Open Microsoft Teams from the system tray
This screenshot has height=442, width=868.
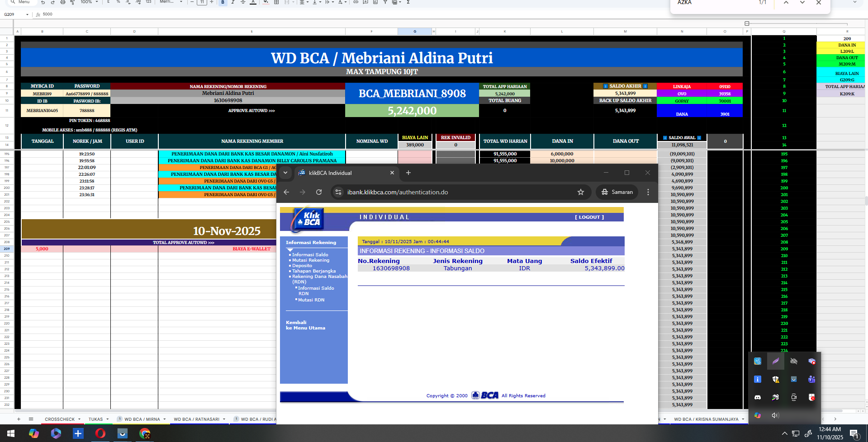[x=812, y=379]
